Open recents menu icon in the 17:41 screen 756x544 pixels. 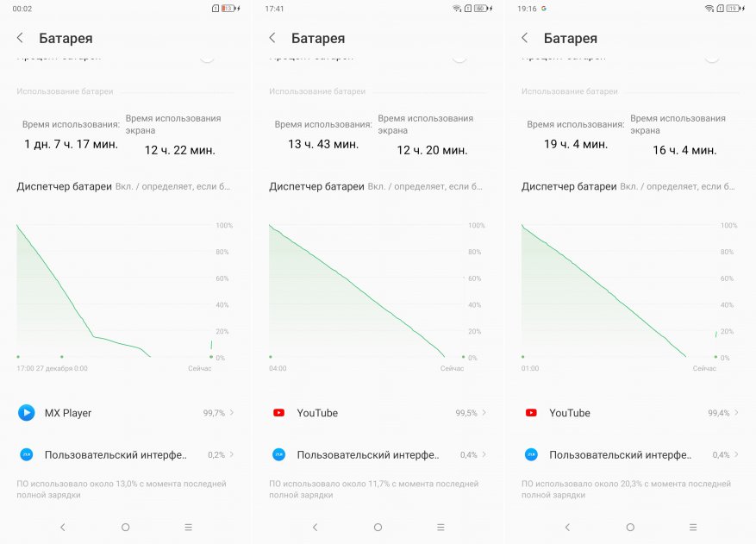440,527
